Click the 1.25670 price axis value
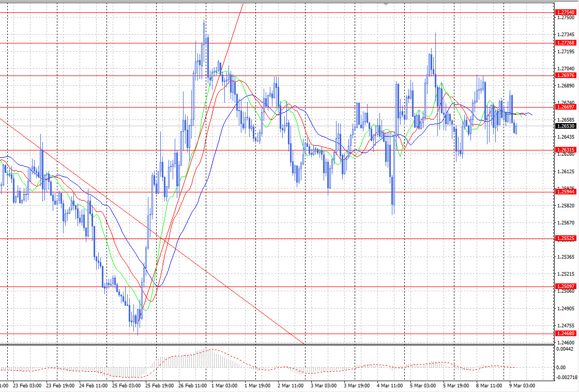 pyautogui.click(x=566, y=223)
